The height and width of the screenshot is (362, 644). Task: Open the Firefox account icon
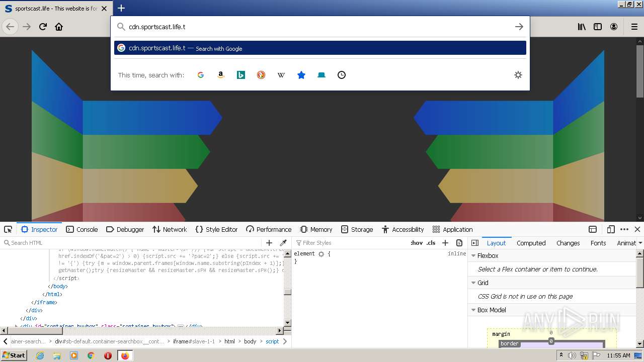click(x=614, y=27)
